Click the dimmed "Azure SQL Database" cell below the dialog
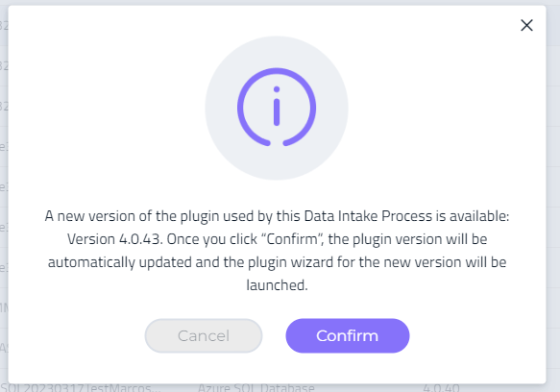 pos(256,388)
